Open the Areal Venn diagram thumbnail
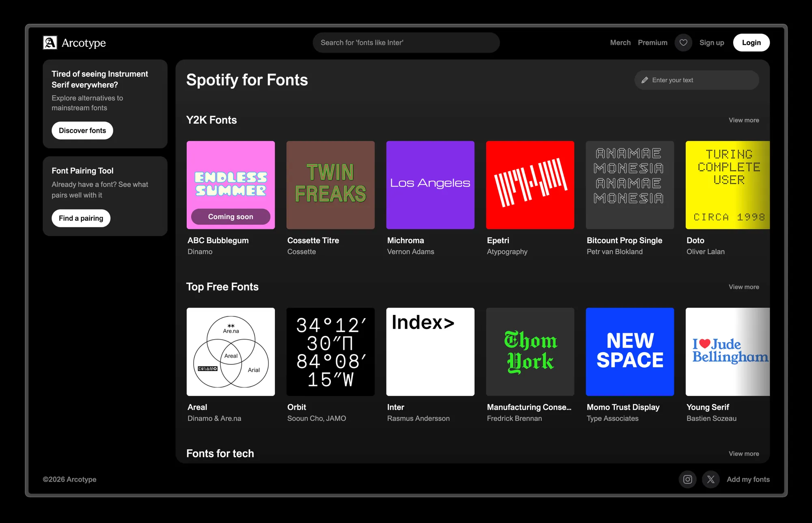812x523 pixels. pyautogui.click(x=231, y=352)
